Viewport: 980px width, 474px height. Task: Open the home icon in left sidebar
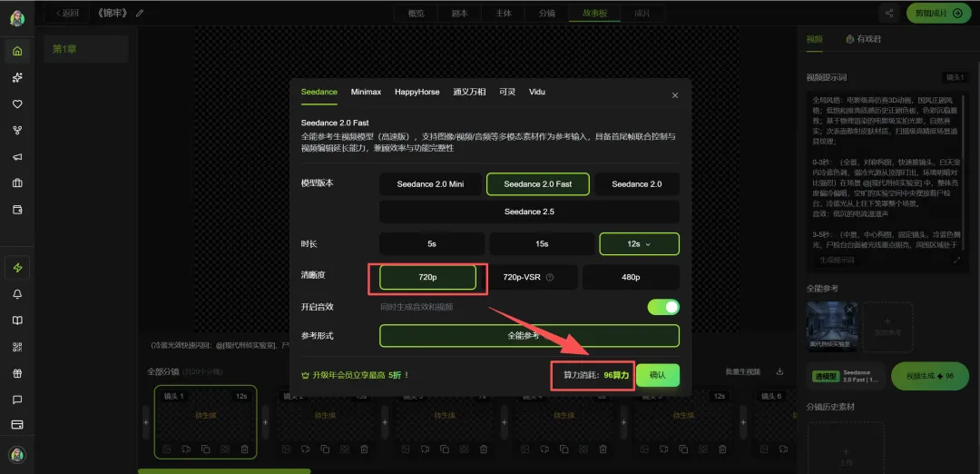pos(17,51)
